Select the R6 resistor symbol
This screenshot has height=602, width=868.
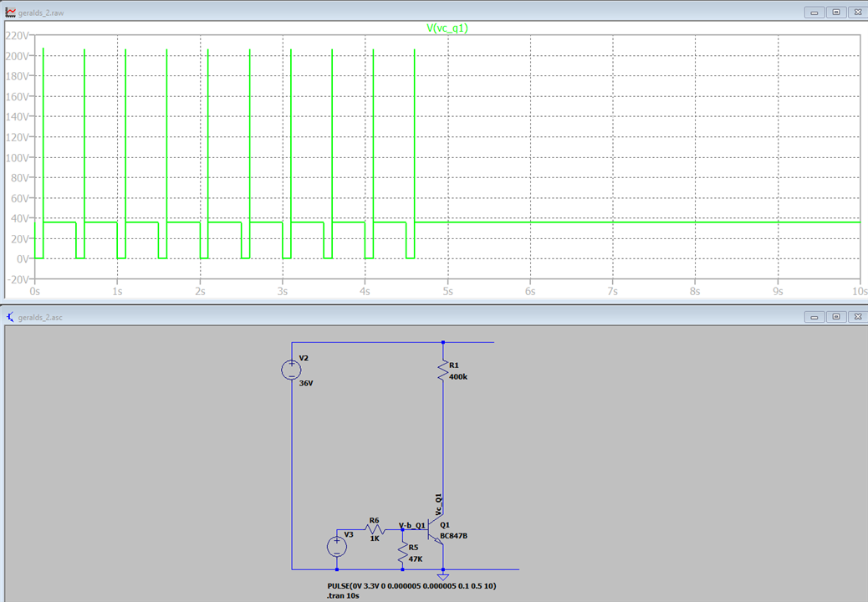click(374, 528)
